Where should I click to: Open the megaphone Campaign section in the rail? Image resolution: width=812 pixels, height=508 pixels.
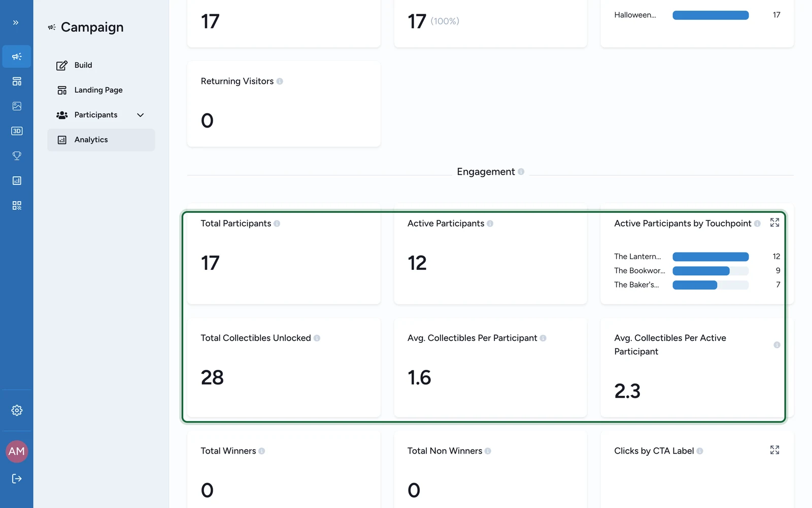tap(17, 56)
